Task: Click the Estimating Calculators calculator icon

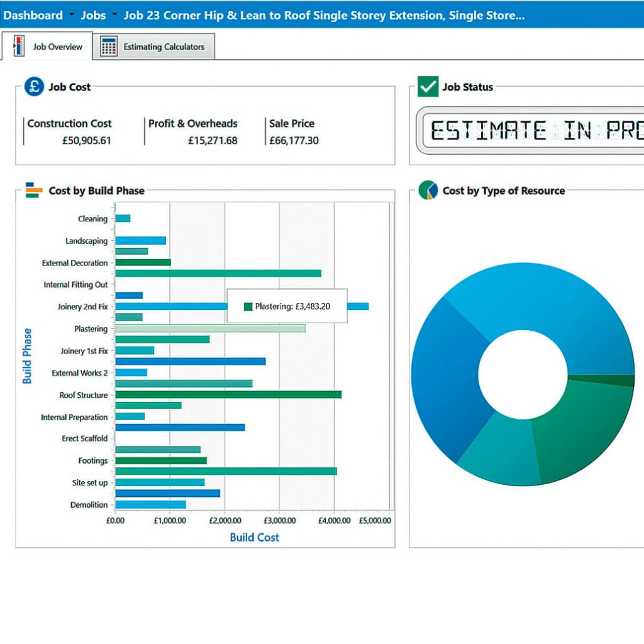Action: pyautogui.click(x=109, y=47)
